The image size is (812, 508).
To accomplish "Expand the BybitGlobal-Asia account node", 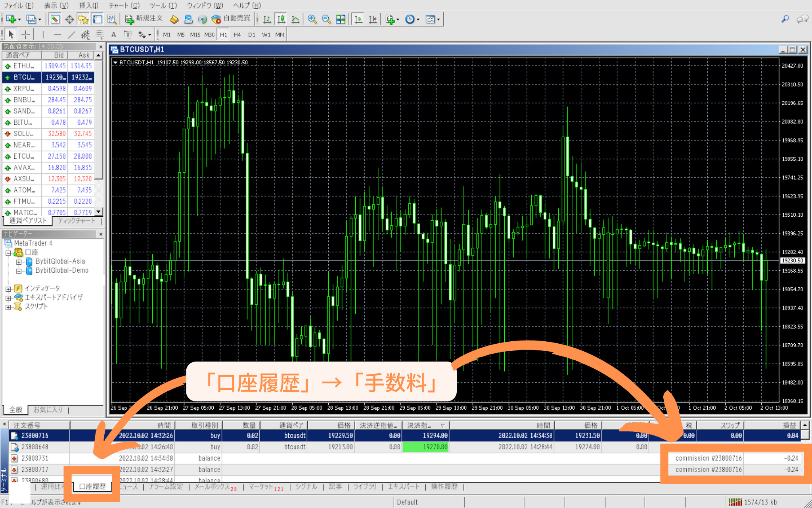I will click(x=19, y=262).
